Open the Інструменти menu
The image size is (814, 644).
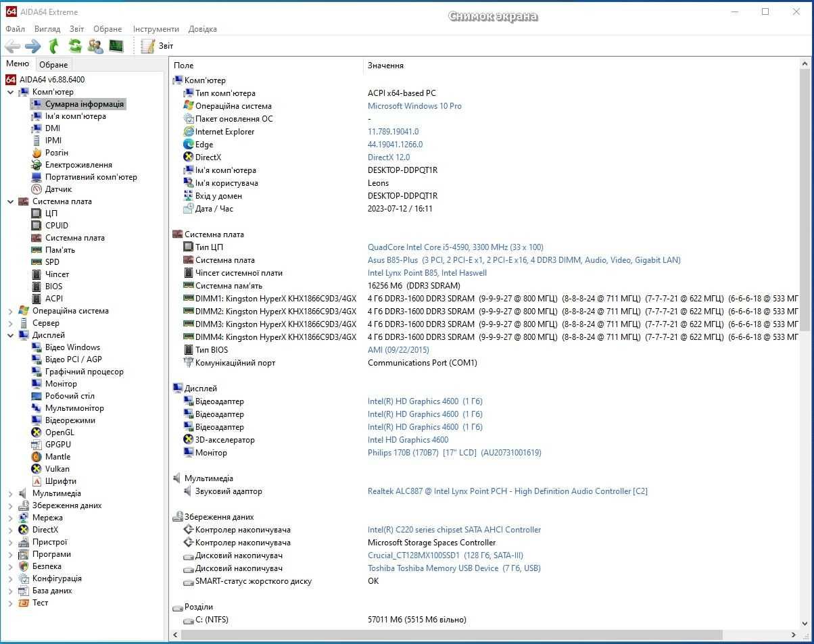(156, 29)
